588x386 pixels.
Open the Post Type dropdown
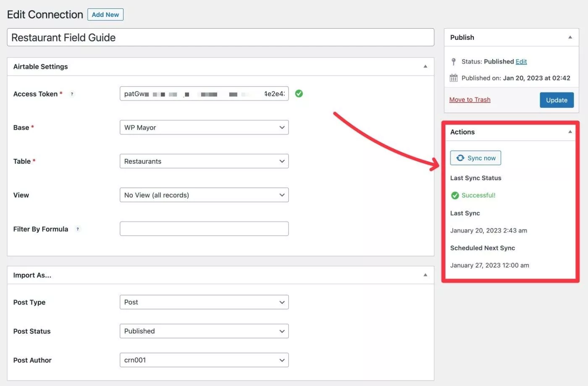coord(204,302)
